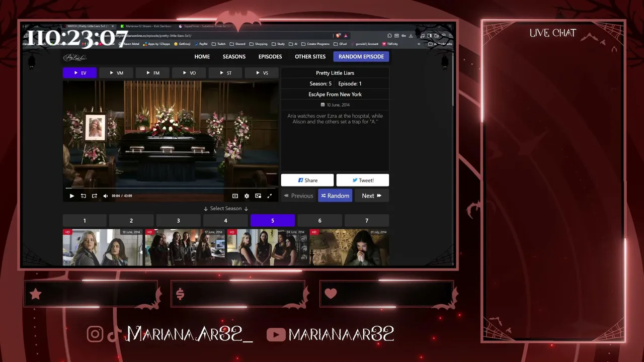Select season 1
644x362 pixels.
[85, 221]
